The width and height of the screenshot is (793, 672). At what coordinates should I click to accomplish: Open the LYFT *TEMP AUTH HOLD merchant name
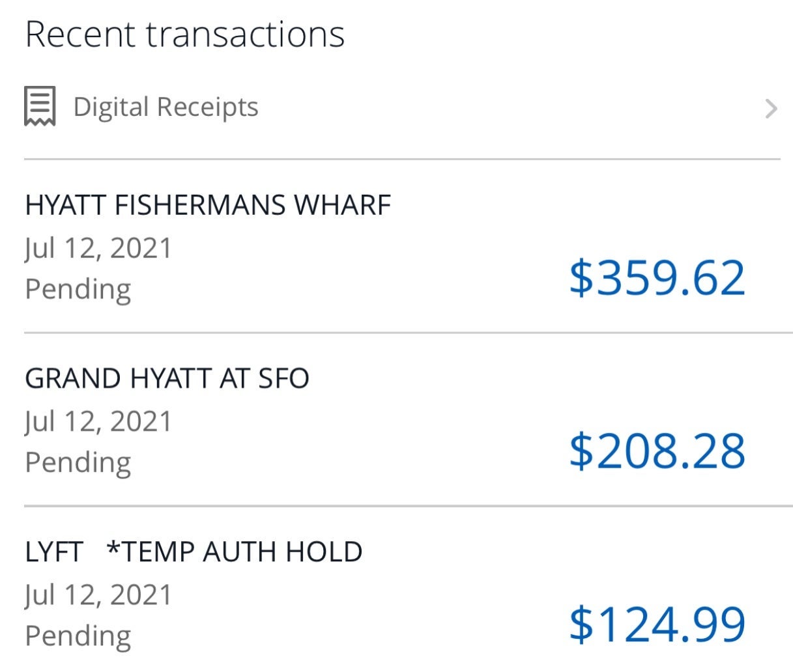194,552
